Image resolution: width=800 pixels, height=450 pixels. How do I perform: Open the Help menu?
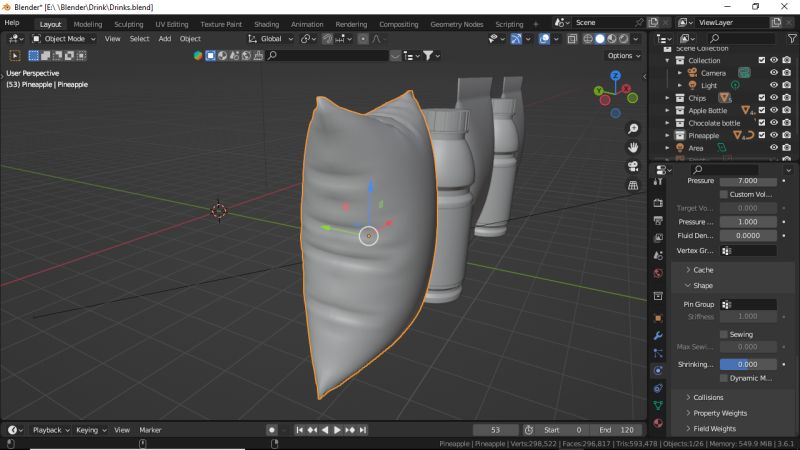click(12, 22)
